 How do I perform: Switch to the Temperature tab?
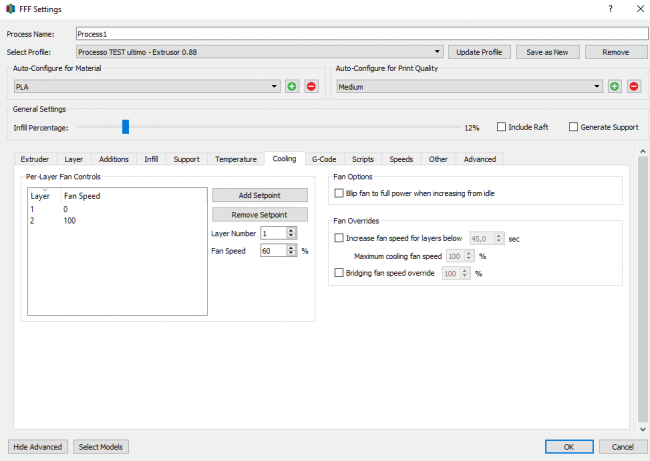[235, 159]
